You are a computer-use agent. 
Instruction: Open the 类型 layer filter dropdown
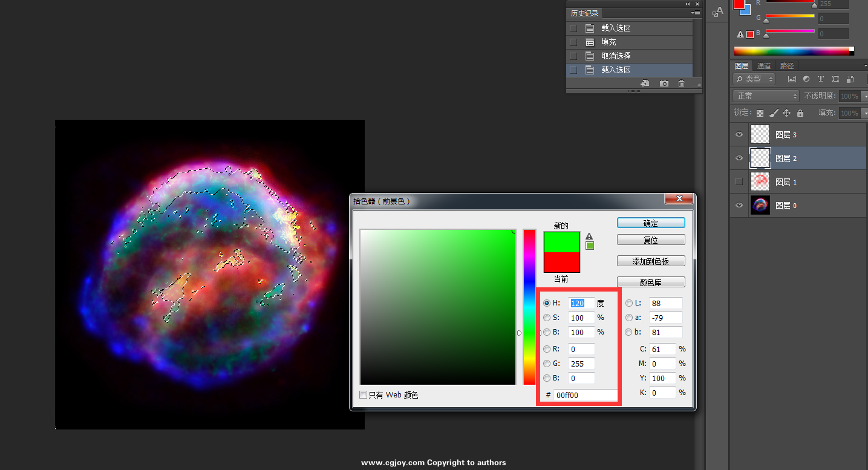click(x=754, y=79)
